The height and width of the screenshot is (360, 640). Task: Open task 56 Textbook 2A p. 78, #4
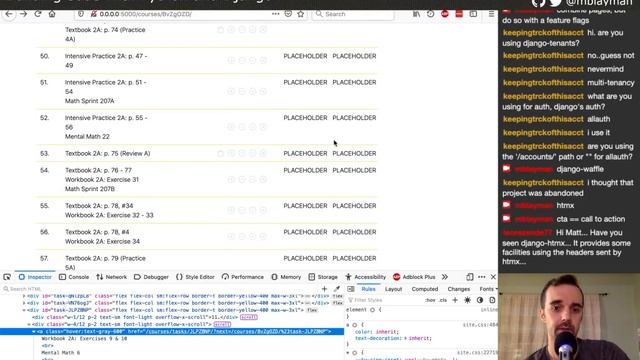[x=102, y=237]
